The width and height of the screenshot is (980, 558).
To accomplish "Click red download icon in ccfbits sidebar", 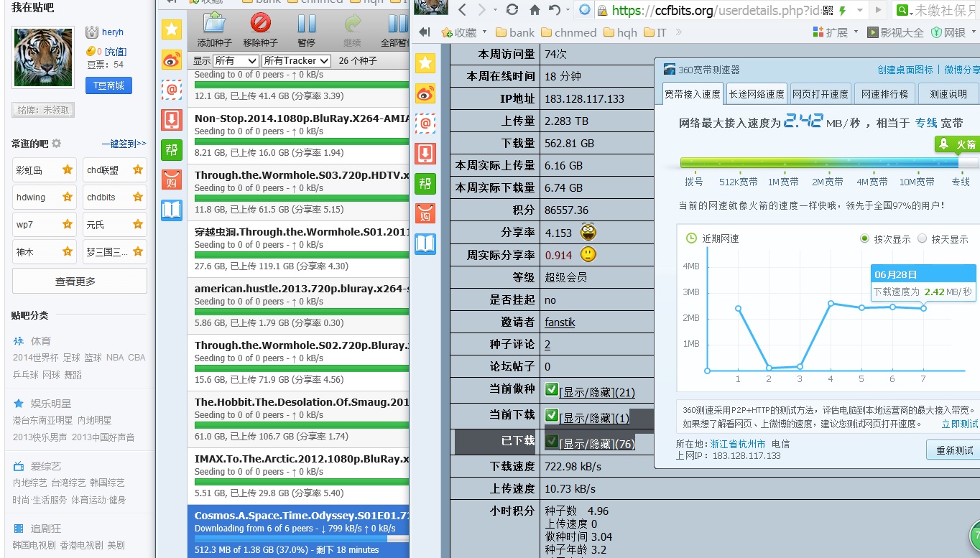I will click(x=425, y=153).
